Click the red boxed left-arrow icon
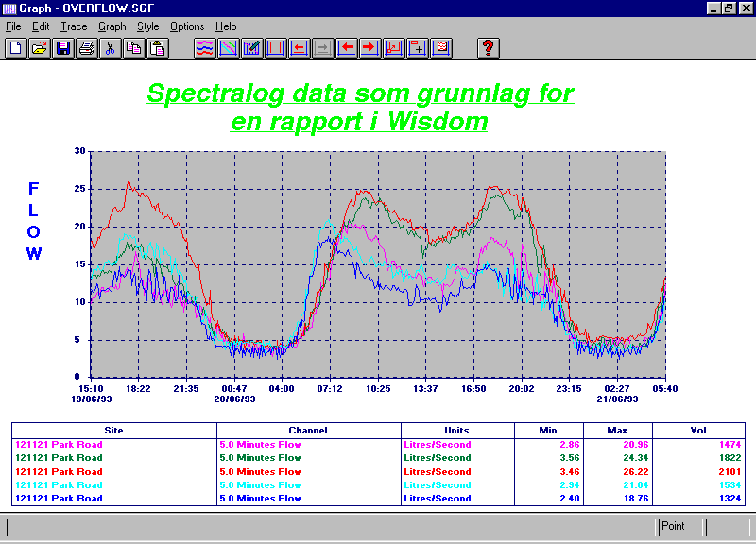 300,48
